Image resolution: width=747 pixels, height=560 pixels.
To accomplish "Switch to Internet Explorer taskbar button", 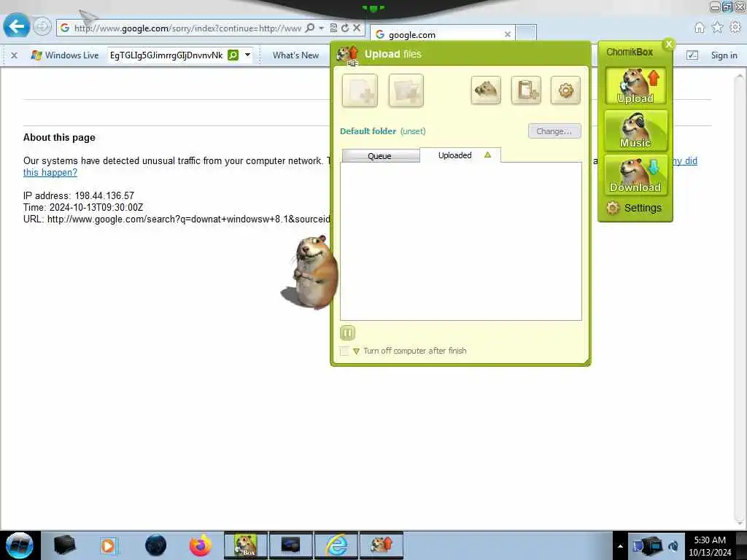I will (x=336, y=545).
